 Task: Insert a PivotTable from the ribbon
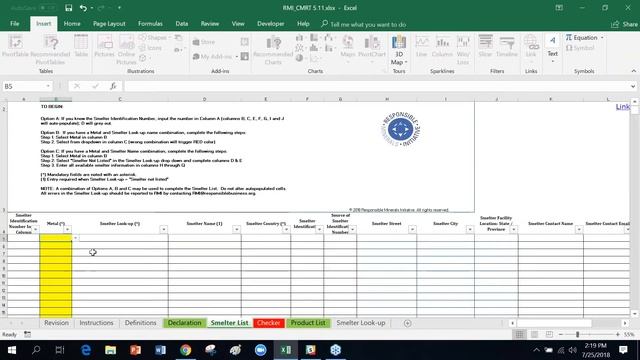point(16,47)
